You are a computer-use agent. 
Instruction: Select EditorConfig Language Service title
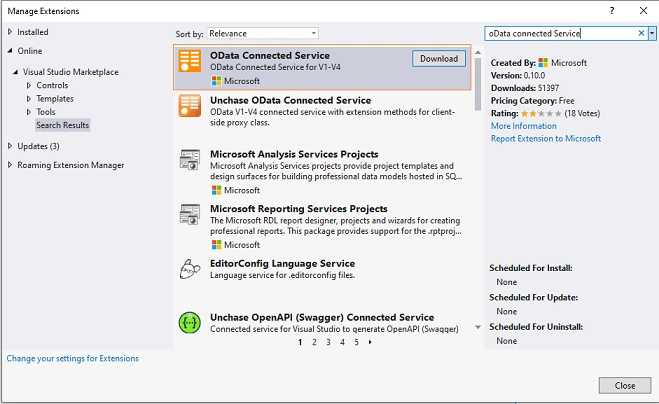coord(282,264)
